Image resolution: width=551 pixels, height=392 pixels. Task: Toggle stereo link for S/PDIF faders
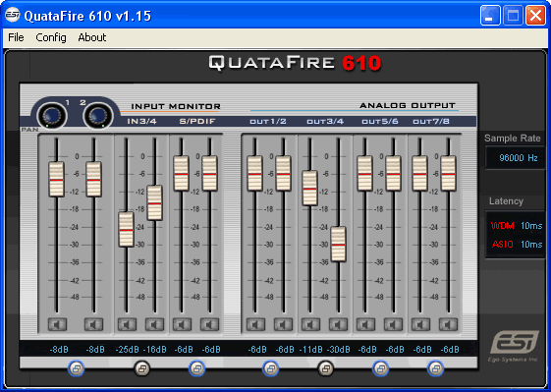point(196,368)
